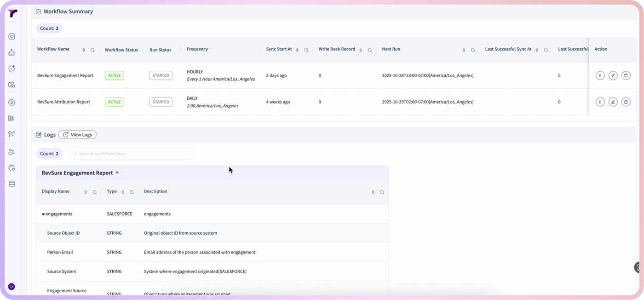Click the Run Status column header
The width and height of the screenshot is (644, 300).
tap(160, 50)
